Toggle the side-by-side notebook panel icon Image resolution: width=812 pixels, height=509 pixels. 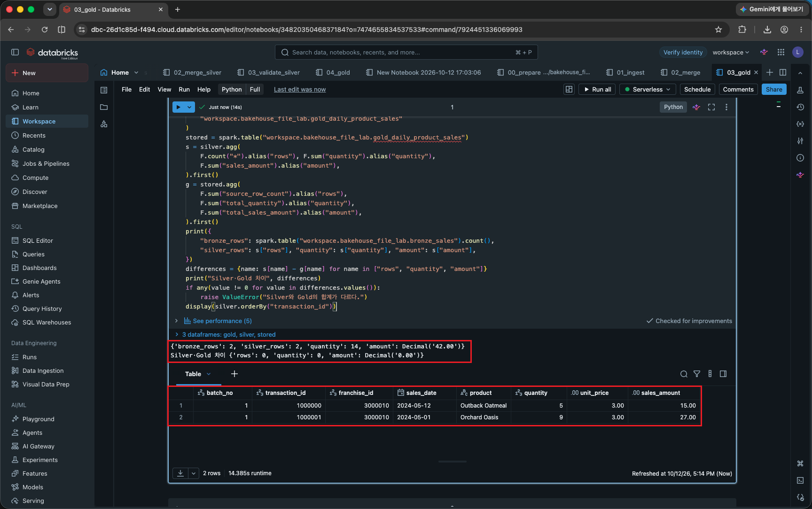(783, 72)
